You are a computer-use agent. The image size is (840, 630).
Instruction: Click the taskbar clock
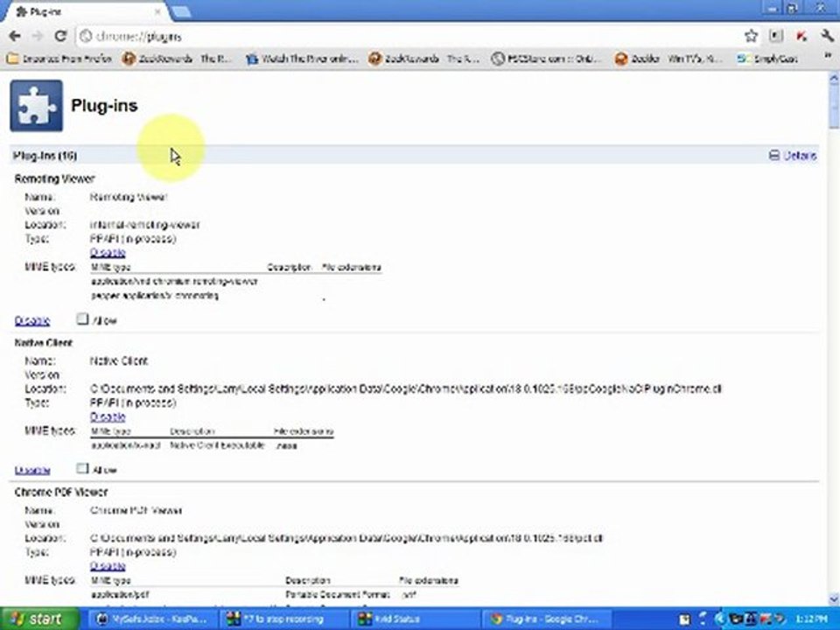click(812, 619)
